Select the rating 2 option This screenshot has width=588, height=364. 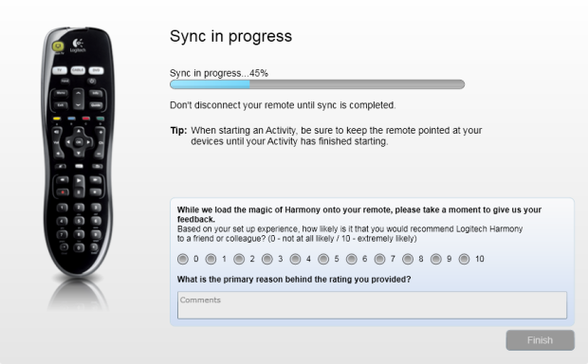tap(239, 259)
